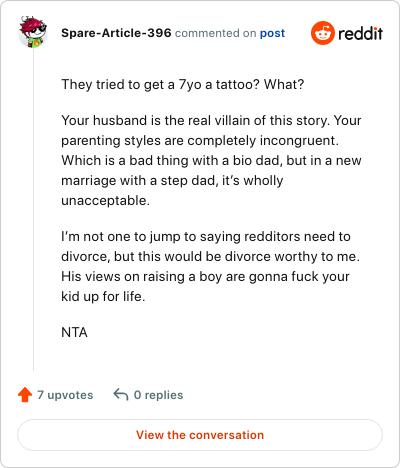This screenshot has height=468, width=400.
Task: Open the Spare-Article-396 username profile
Action: pyautogui.click(x=116, y=33)
